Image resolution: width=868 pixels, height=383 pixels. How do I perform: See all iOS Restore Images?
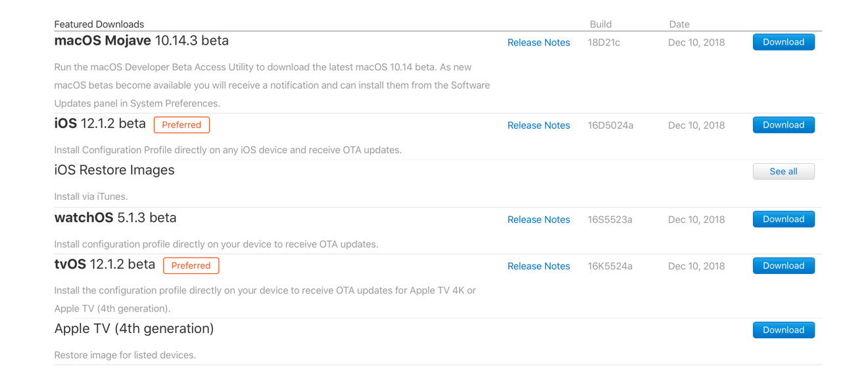(x=783, y=171)
